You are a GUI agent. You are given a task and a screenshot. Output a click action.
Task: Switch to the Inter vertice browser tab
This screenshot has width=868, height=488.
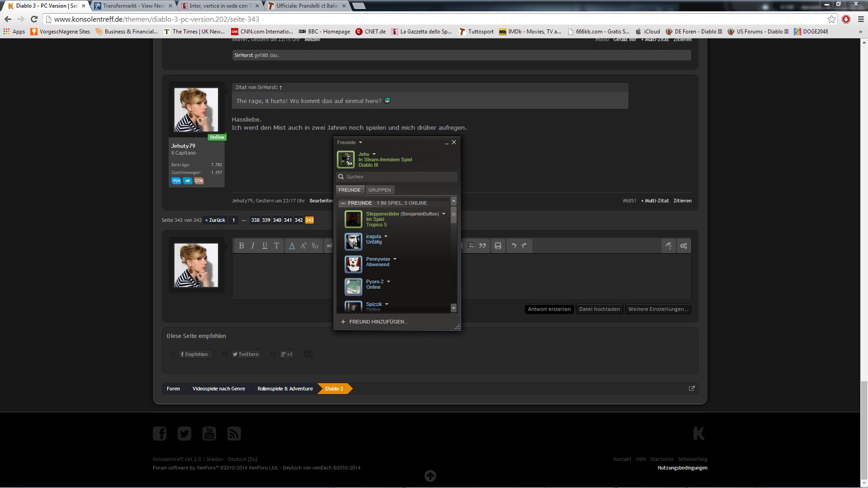pos(219,6)
